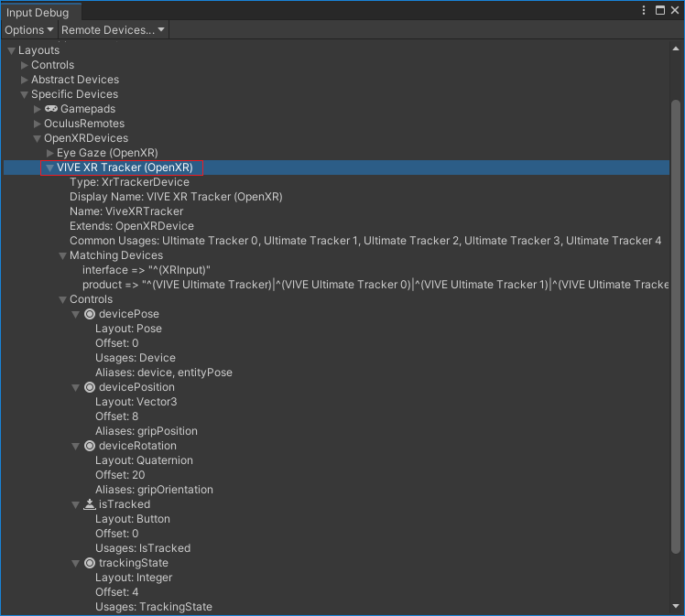
Task: Expand the Abstract Devices node
Action: click(25, 80)
